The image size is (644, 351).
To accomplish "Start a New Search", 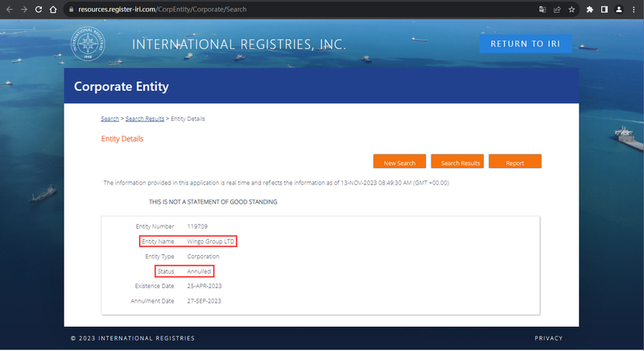I will (x=399, y=161).
